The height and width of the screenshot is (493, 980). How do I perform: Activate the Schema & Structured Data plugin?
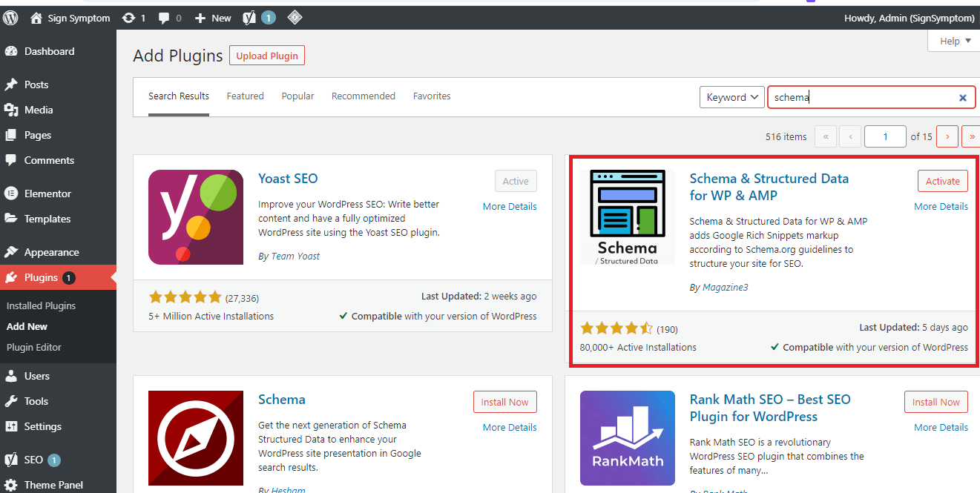[943, 182]
